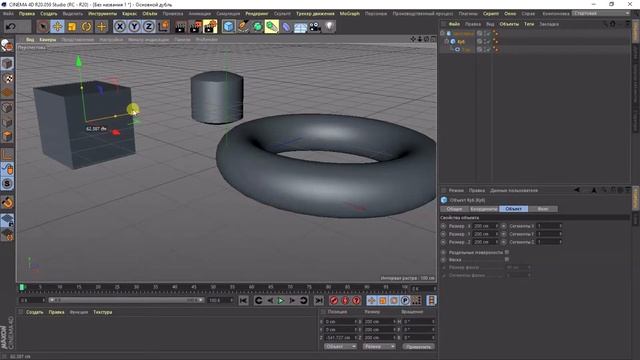
Task: Open the Размер size mode dropdown
Action: click(379, 347)
